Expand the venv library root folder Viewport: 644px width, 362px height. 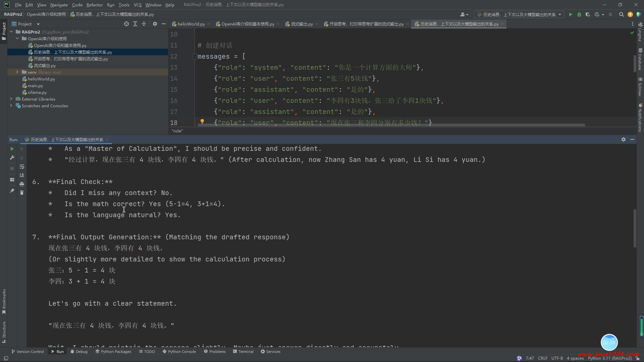[x=17, y=72]
